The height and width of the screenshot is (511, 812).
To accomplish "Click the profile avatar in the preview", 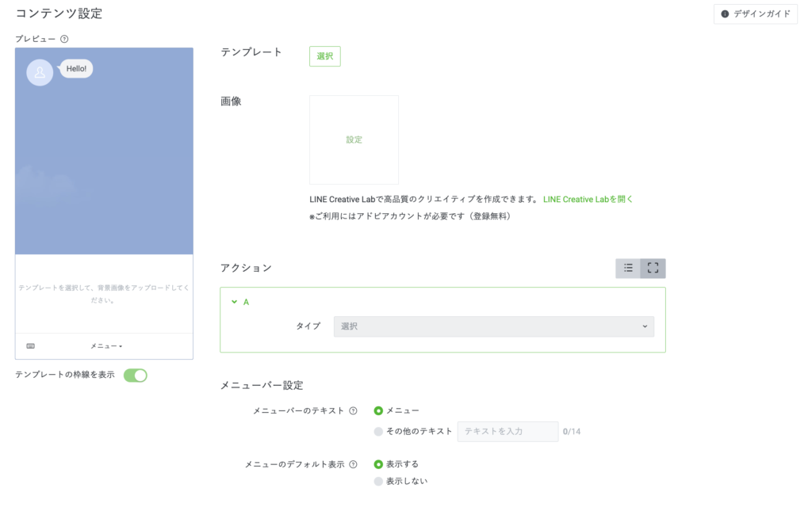I will (x=40, y=72).
